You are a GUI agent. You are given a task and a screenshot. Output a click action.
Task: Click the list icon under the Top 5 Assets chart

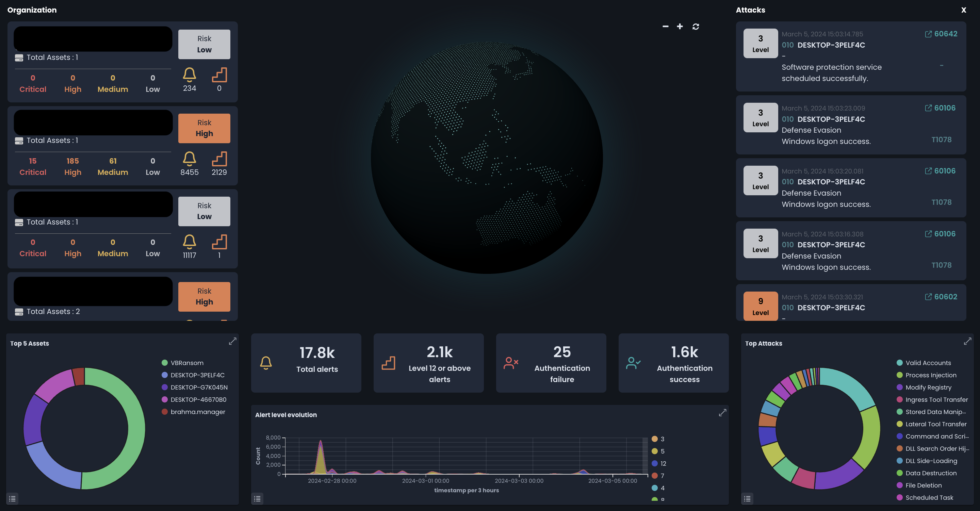tap(12, 498)
